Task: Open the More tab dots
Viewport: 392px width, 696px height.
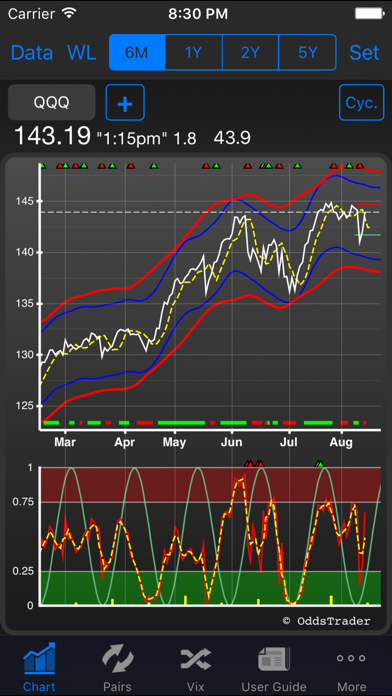Action: (x=352, y=658)
